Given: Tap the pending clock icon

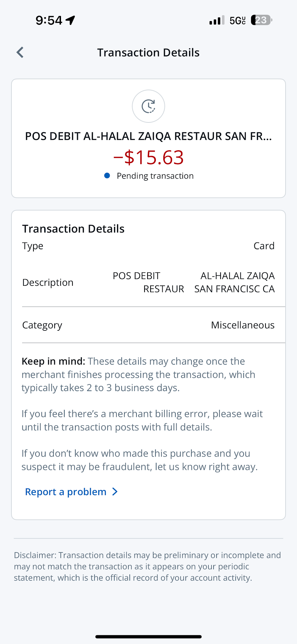Looking at the screenshot, I should click(x=148, y=106).
